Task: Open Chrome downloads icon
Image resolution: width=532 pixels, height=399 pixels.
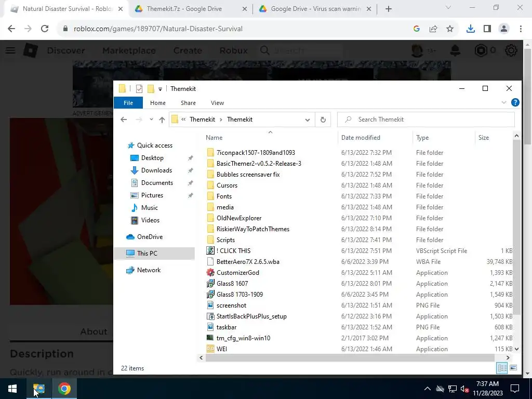Action: tap(470, 29)
